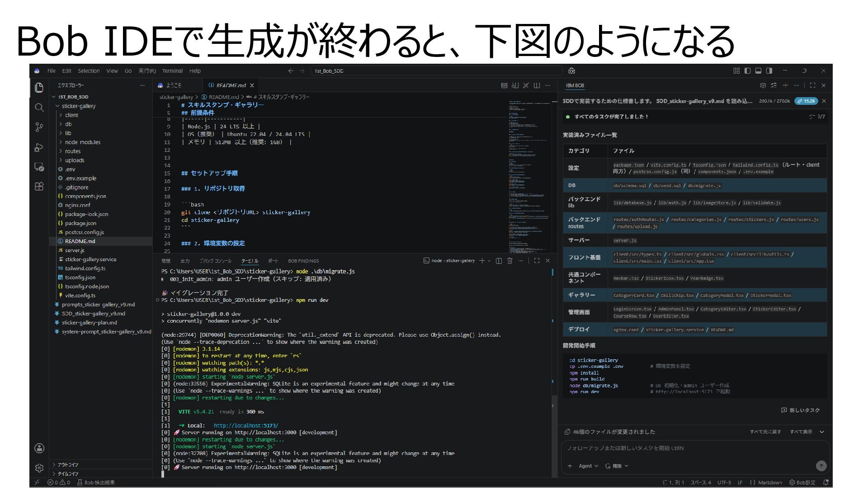Open Remote Explorer icon in activity bar

(39, 167)
